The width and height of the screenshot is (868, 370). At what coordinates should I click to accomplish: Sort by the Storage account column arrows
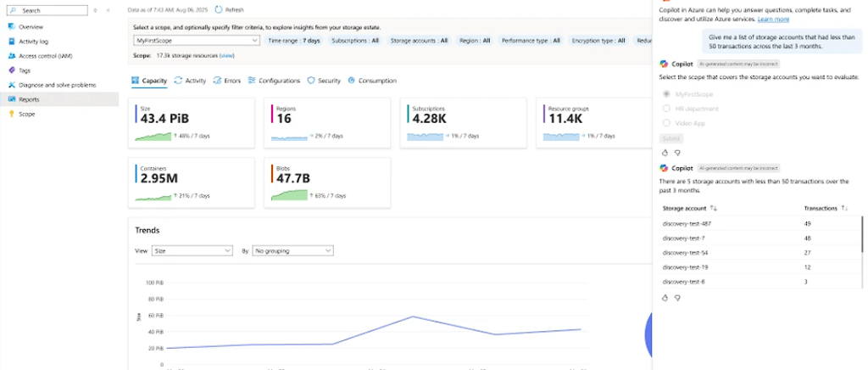pos(714,208)
